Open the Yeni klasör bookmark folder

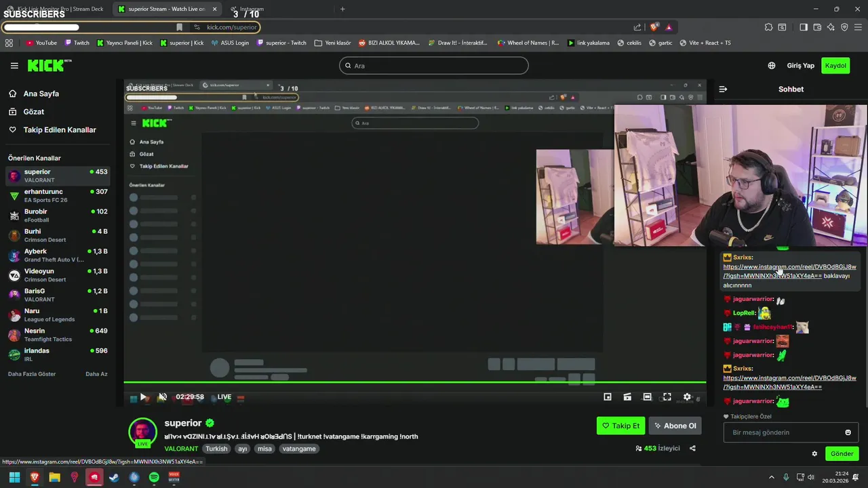(332, 43)
